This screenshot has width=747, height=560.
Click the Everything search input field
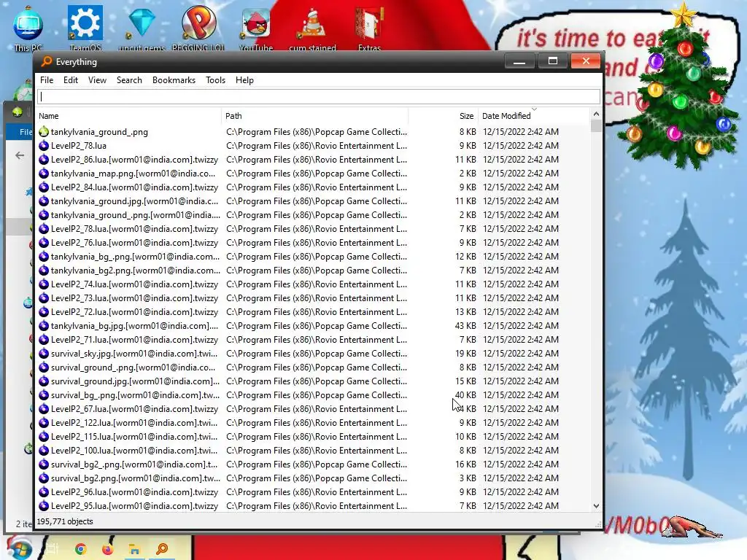pos(319,97)
